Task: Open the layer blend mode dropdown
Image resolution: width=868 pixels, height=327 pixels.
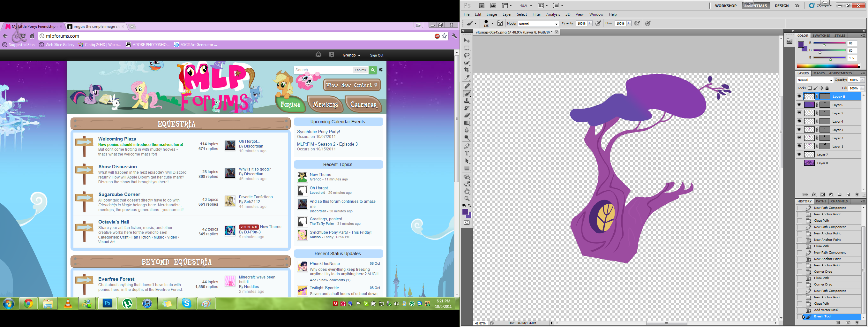Action: (815, 80)
